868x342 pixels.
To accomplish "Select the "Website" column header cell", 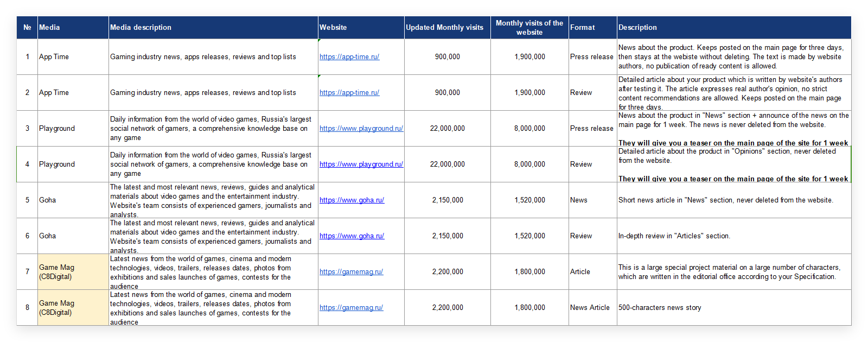I will pyautogui.click(x=361, y=28).
